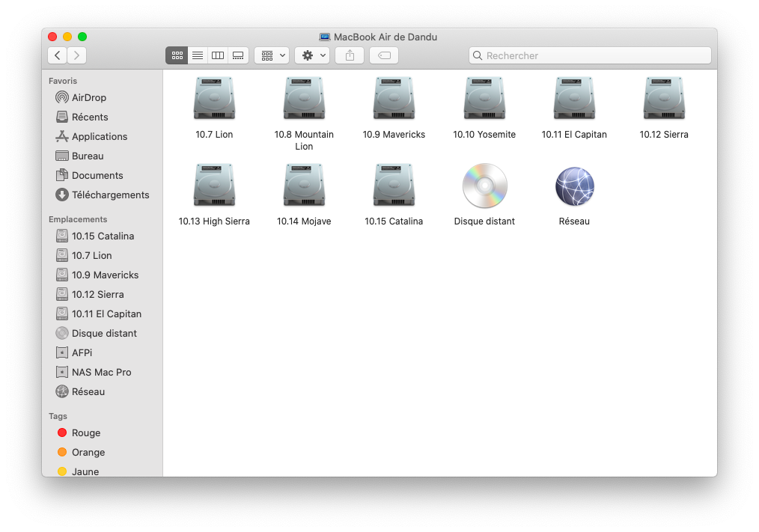Switch to column view
The image size is (759, 532).
218,55
